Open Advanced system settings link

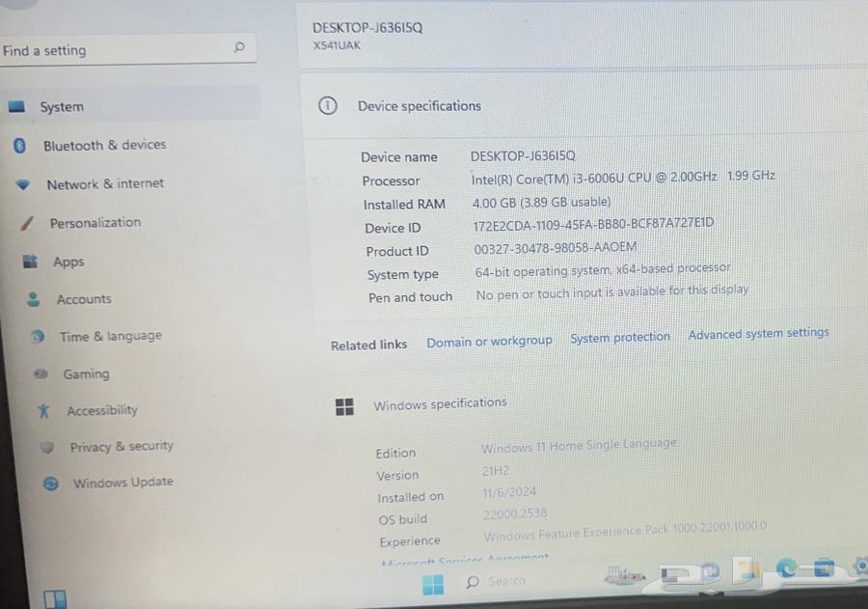[x=759, y=333]
